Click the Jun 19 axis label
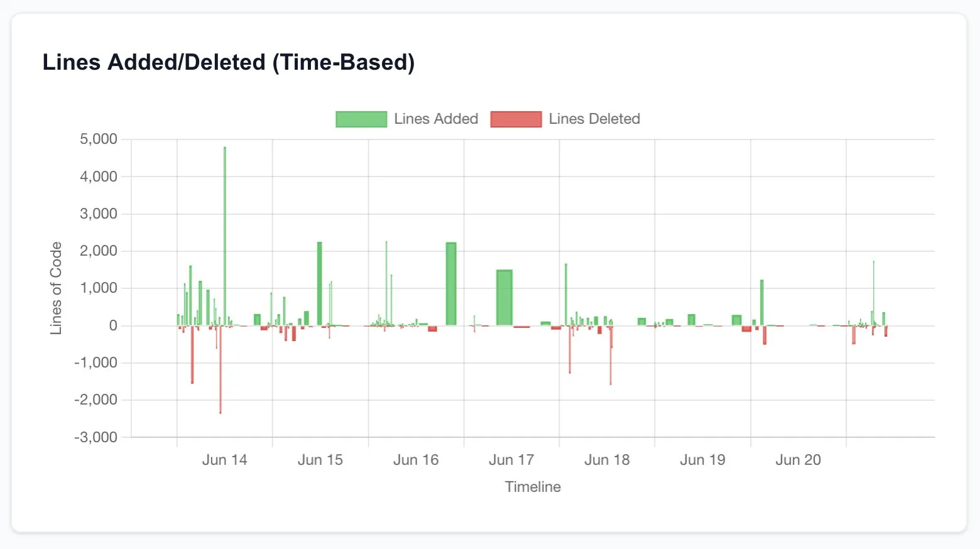 tap(702, 460)
